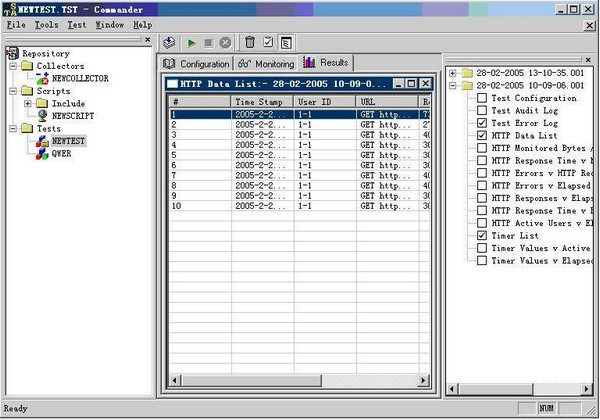Minimize the HTTP Data List child window
This screenshot has width=600, height=420.
pos(398,83)
